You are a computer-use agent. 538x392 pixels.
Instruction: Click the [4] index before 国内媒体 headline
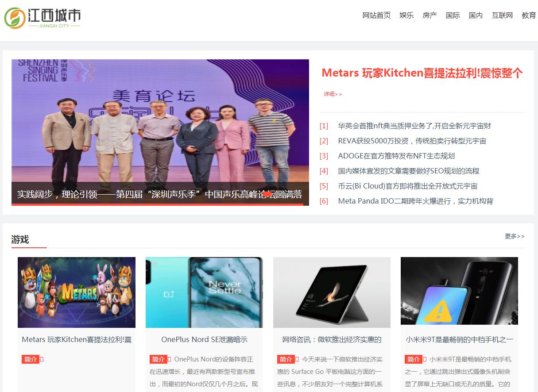point(324,171)
